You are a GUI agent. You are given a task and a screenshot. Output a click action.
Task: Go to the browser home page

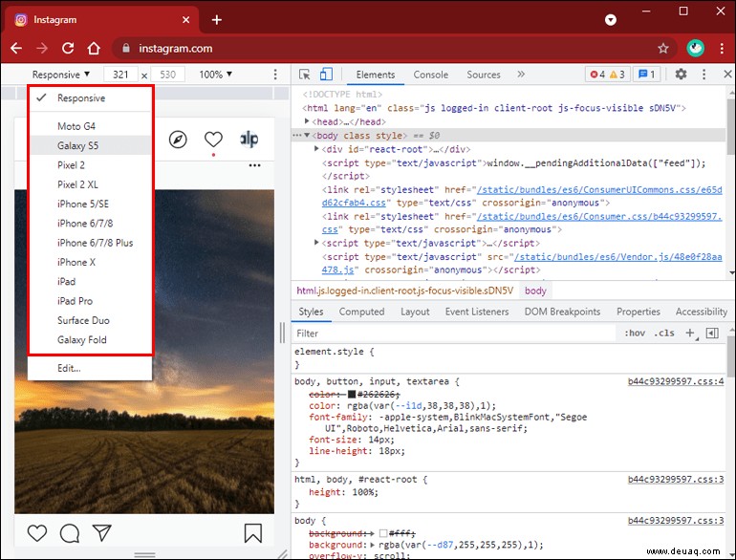94,48
